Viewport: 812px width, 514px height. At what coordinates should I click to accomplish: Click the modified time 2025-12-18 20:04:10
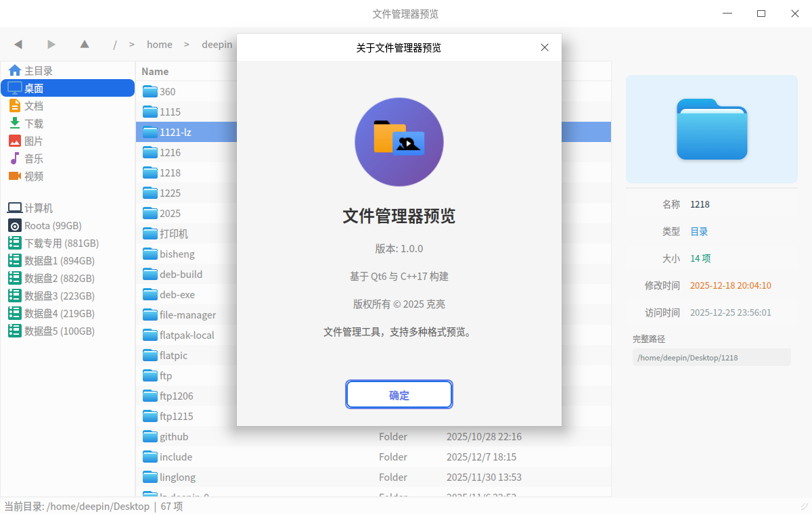pos(731,285)
